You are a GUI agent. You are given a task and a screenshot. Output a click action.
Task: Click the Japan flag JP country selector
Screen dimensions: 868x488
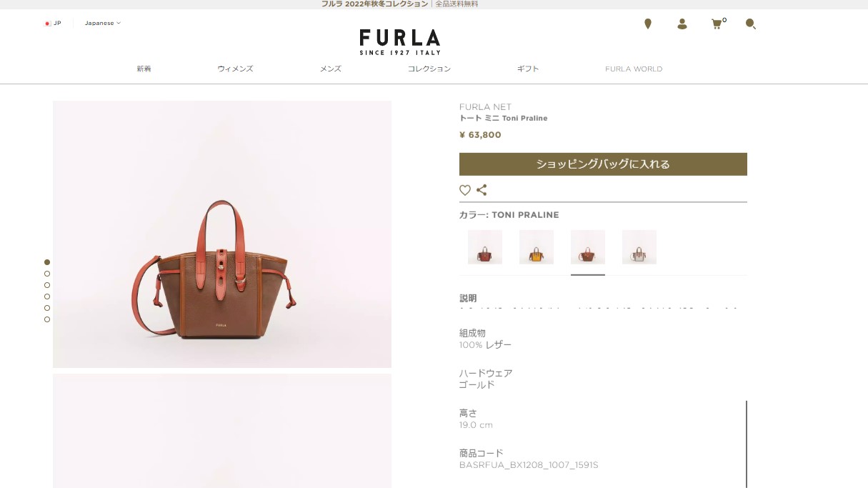[x=53, y=23]
